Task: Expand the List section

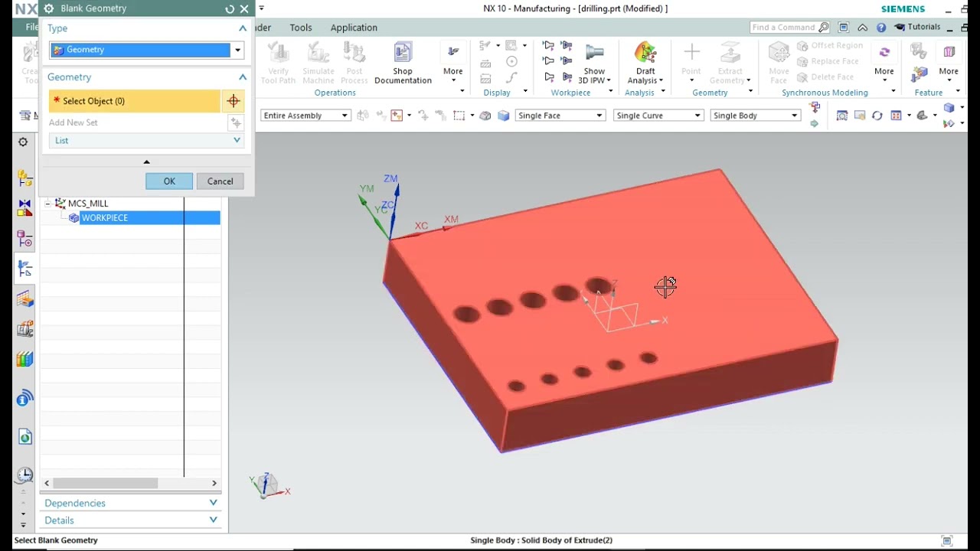Action: [237, 141]
